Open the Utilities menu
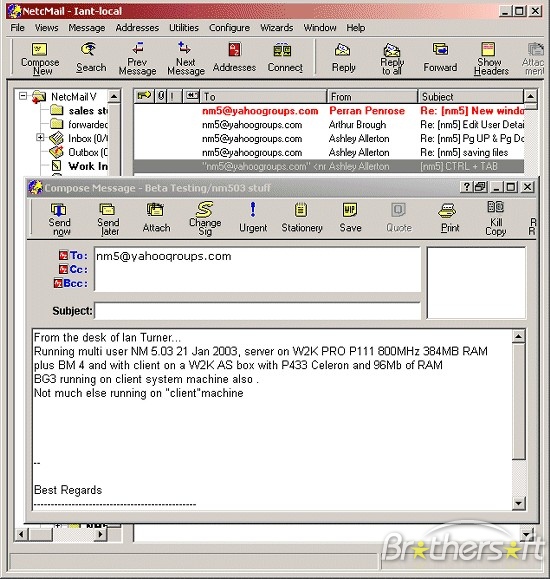Image resolution: width=550 pixels, height=579 pixels. [184, 28]
